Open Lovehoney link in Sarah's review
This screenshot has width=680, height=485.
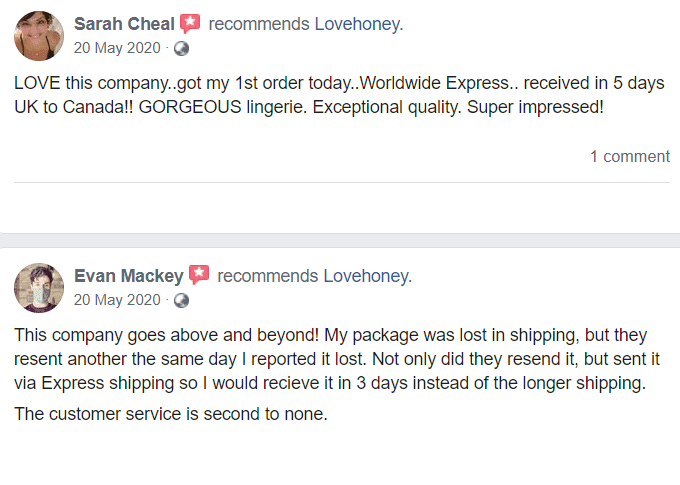[359, 24]
